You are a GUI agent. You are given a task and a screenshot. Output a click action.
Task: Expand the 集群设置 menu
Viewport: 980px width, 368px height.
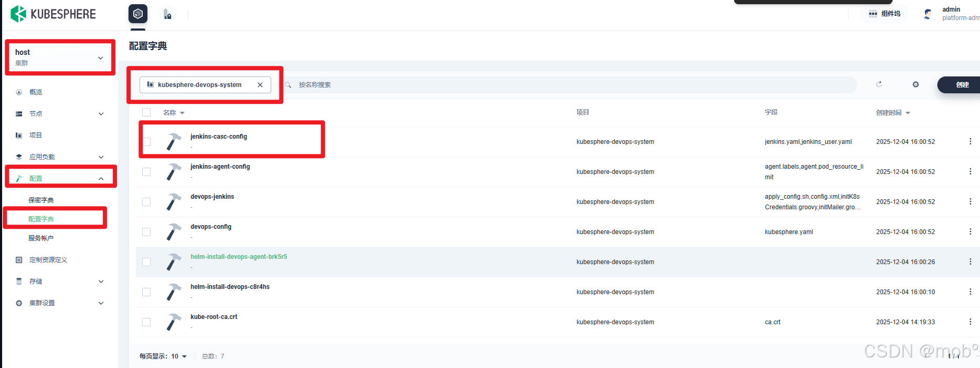click(x=60, y=303)
